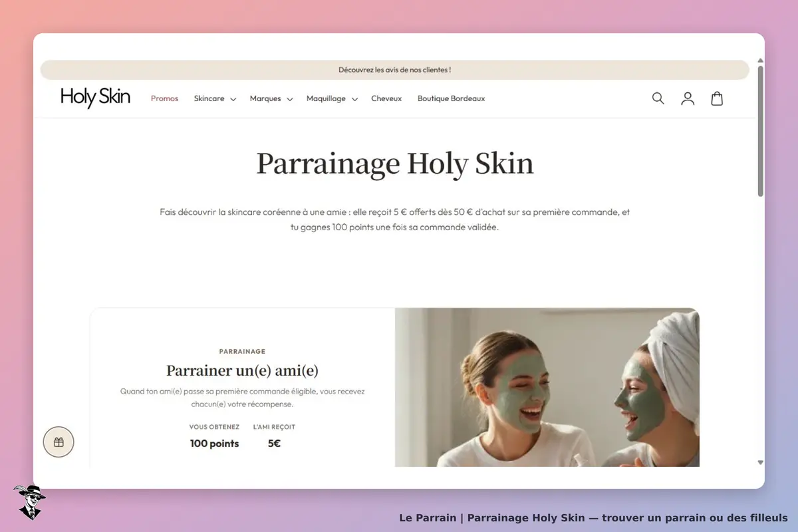Screen dimensions: 798x532
Task: Click the small 'PARRAINAGE' card label
Action: coord(242,351)
